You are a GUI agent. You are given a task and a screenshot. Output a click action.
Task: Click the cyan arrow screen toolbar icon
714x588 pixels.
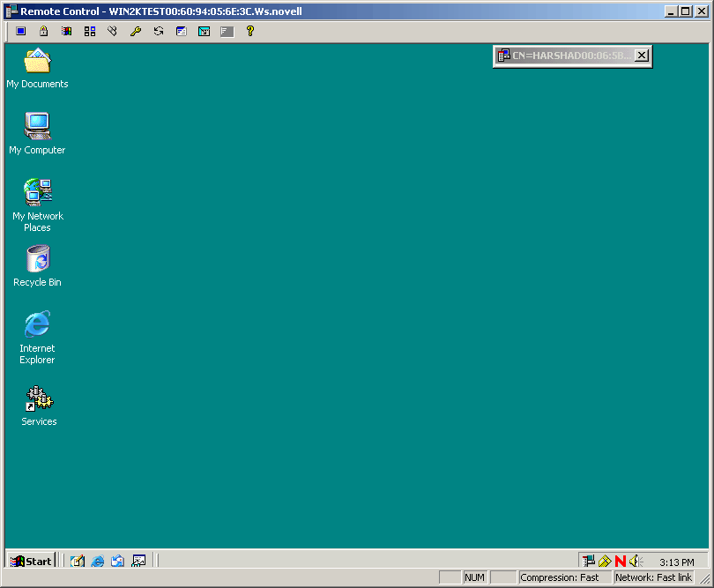point(204,31)
